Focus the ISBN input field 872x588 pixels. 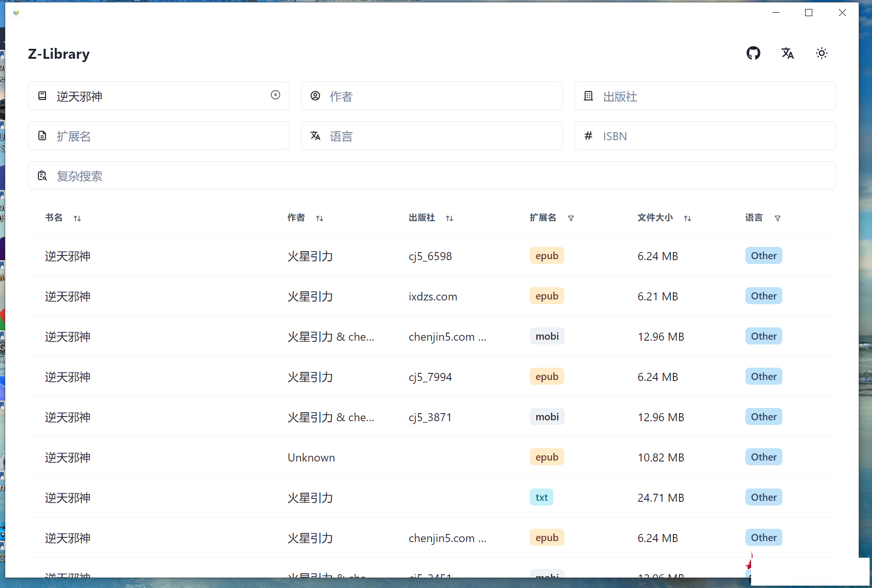point(705,136)
